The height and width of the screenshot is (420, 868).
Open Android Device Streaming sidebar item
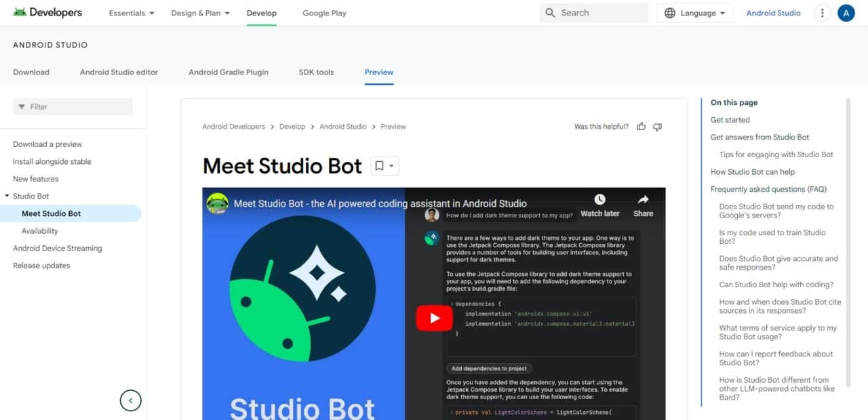click(x=58, y=249)
